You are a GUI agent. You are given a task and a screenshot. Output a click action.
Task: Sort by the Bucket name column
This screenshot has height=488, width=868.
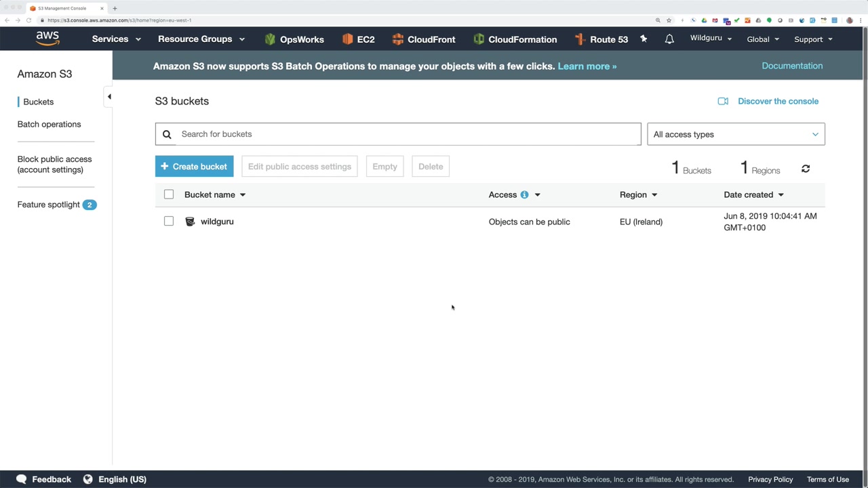point(215,195)
